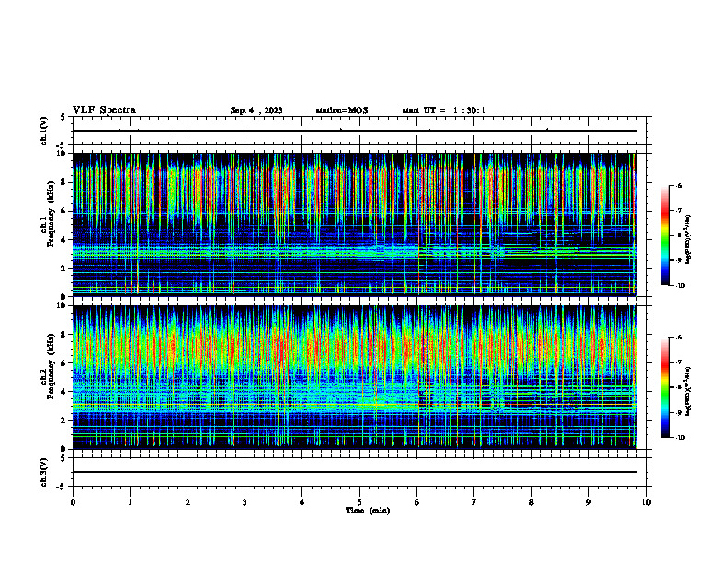Click the "-10" mark on ch.2 color bar
The height and width of the screenshot is (563, 728).
click(x=679, y=438)
